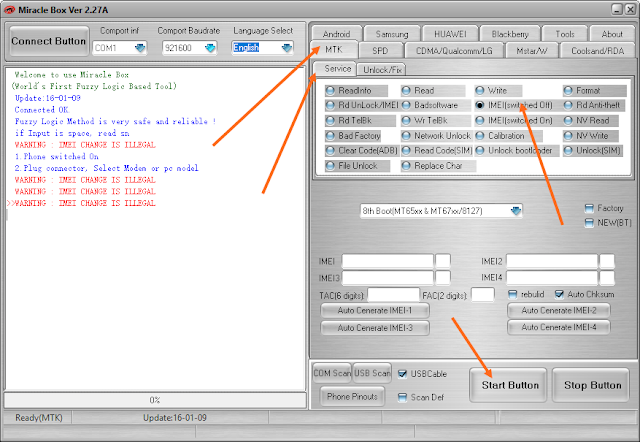Open the Comport inf COM1 dropdown
This screenshot has height=442, width=640.
pos(140,48)
